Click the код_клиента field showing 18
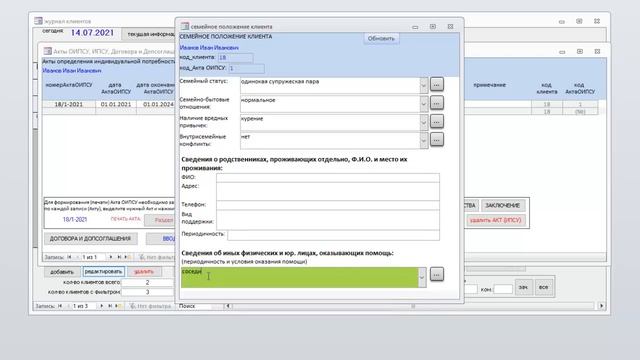 pos(235,58)
